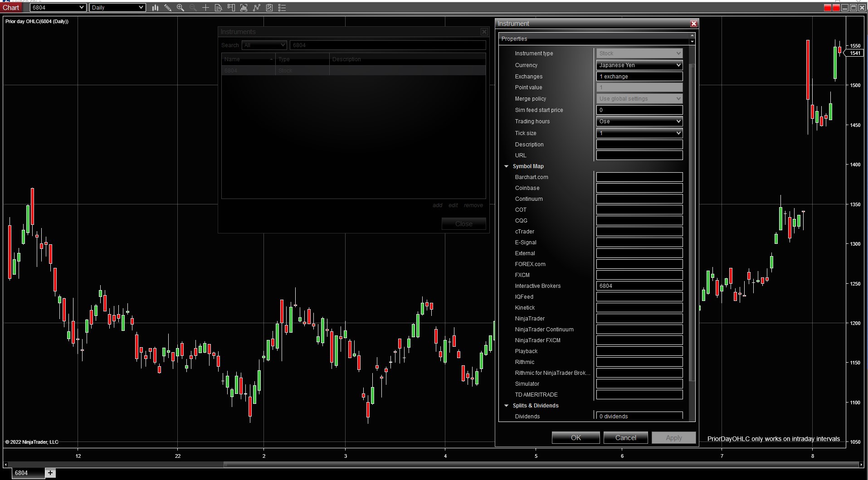Open the drawing tools pencil icon
Image resolution: width=868 pixels, height=480 pixels.
168,8
